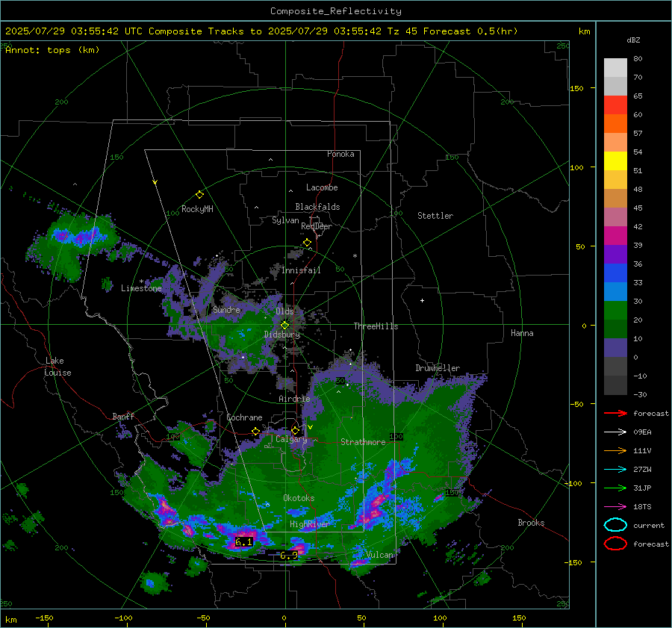Click the Sylvan label
The image size is (672, 628).
point(285,220)
